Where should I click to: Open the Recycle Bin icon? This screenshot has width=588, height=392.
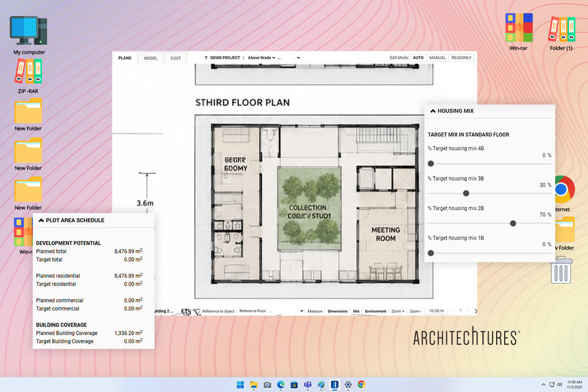(561, 270)
